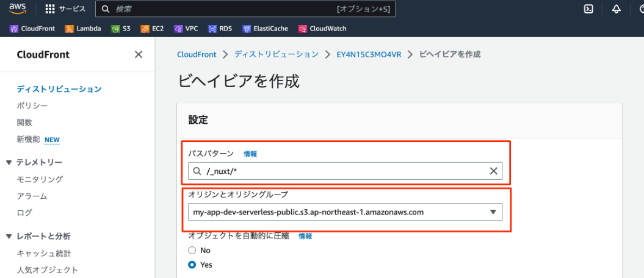The width and height of the screenshot is (644, 278).
Task: Focus the AWS search box
Action: coord(245,9)
